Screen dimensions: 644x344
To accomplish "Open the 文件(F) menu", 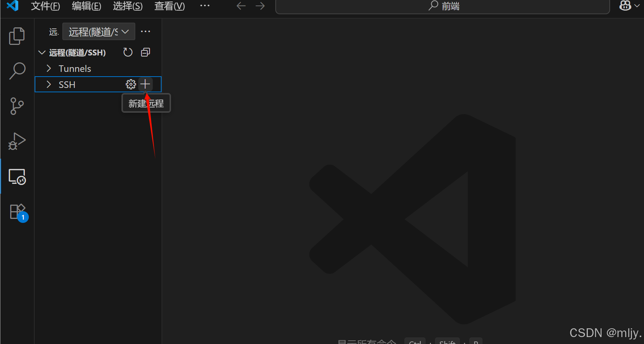I will pyautogui.click(x=45, y=6).
